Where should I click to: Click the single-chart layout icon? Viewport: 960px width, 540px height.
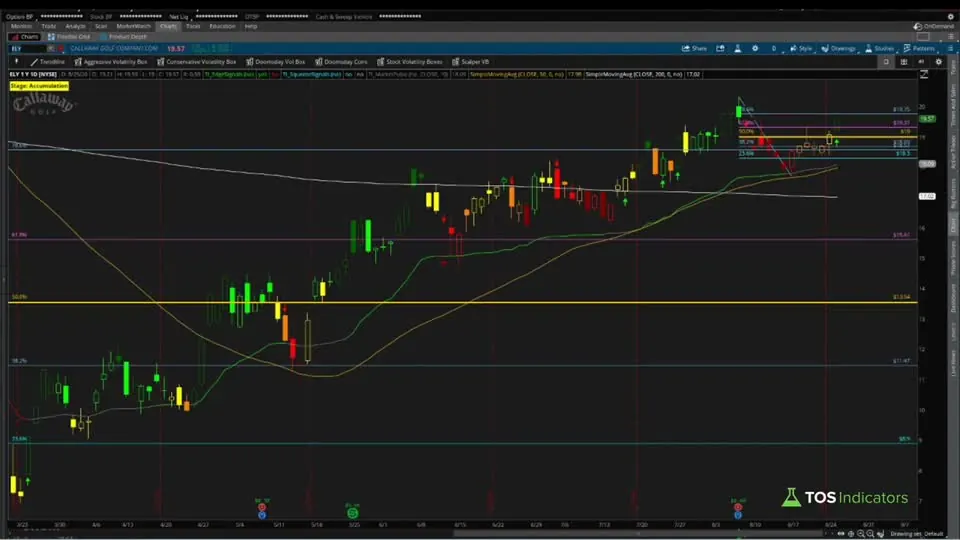[x=886, y=62]
